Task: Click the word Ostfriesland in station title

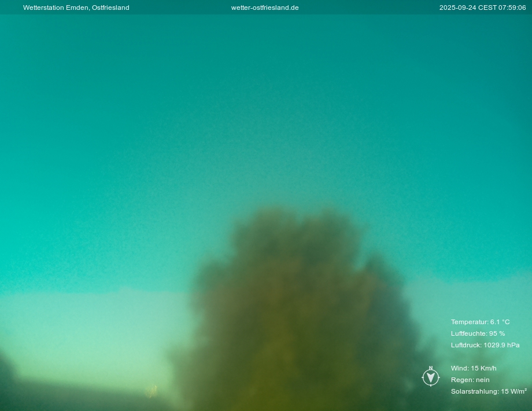Action: click(x=110, y=8)
